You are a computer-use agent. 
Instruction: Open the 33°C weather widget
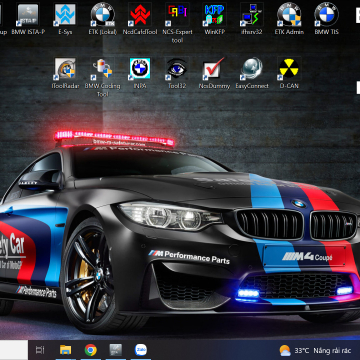[315, 351]
